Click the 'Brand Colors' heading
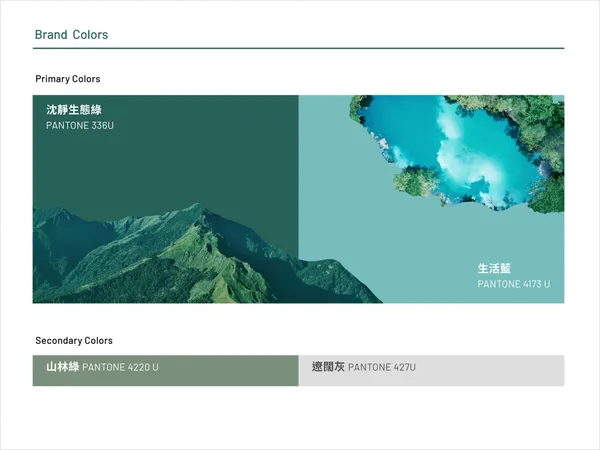 click(x=72, y=35)
